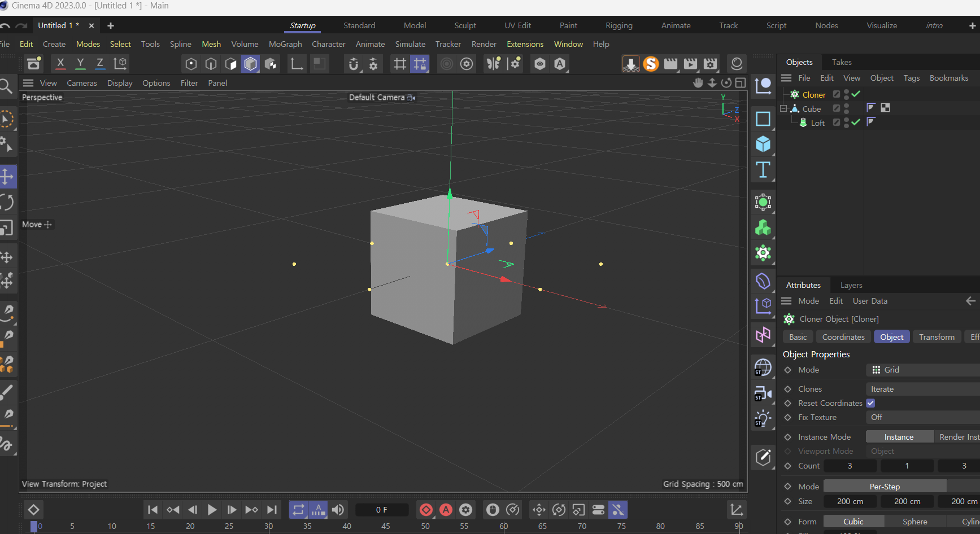Go to start of animation

pos(153,510)
